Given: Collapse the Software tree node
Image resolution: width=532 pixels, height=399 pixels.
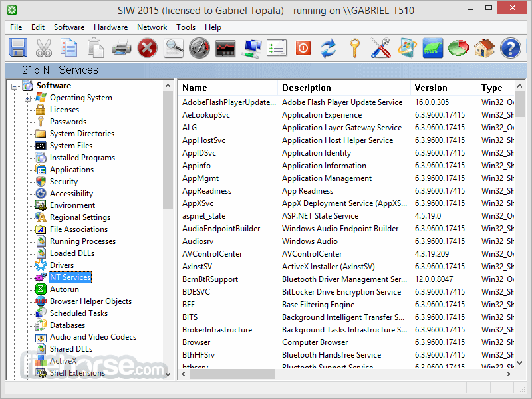Looking at the screenshot, I should pyautogui.click(x=14, y=86).
